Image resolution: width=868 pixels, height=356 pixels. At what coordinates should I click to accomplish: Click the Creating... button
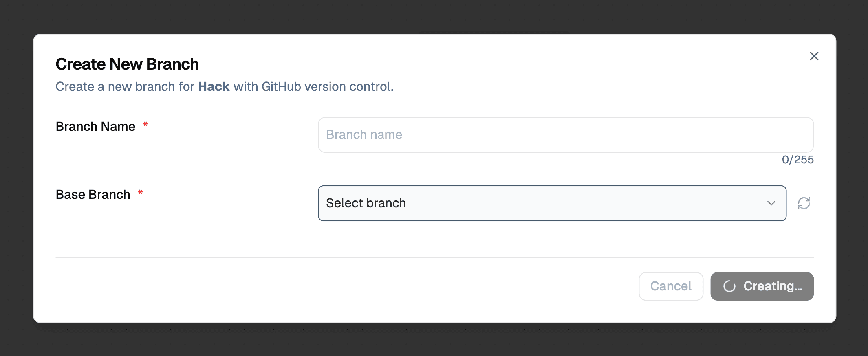pyautogui.click(x=762, y=286)
